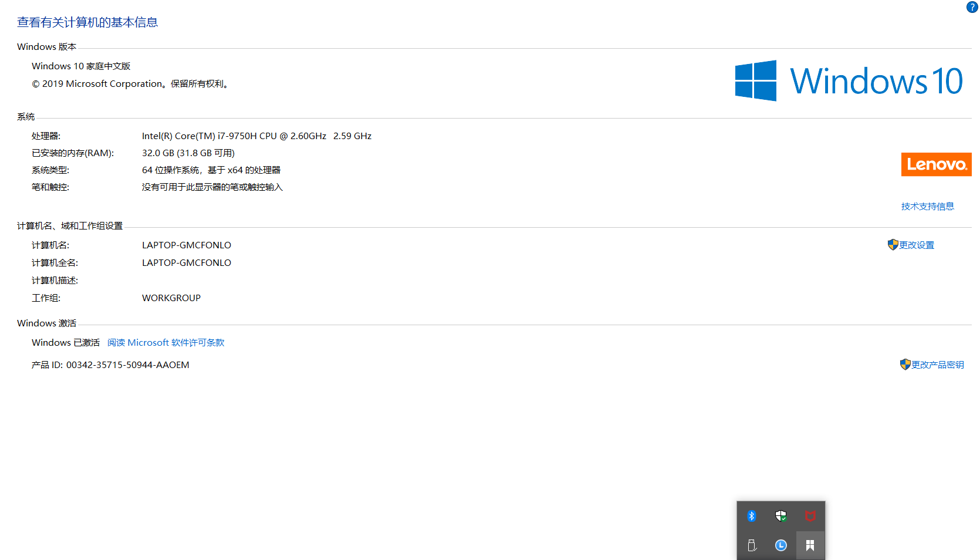This screenshot has width=980, height=560.
Task: Open 阅读 Microsoft 软件许可条款 link
Action: (166, 342)
